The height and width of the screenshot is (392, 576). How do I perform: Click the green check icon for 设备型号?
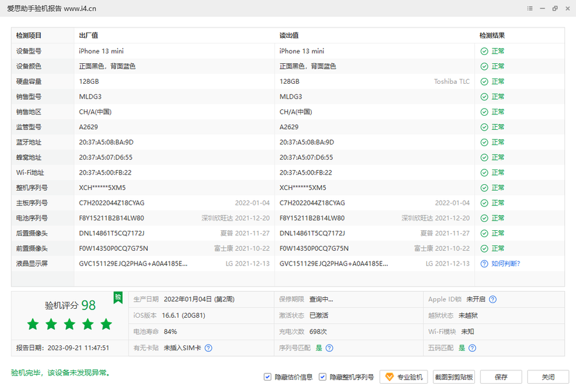click(x=484, y=51)
